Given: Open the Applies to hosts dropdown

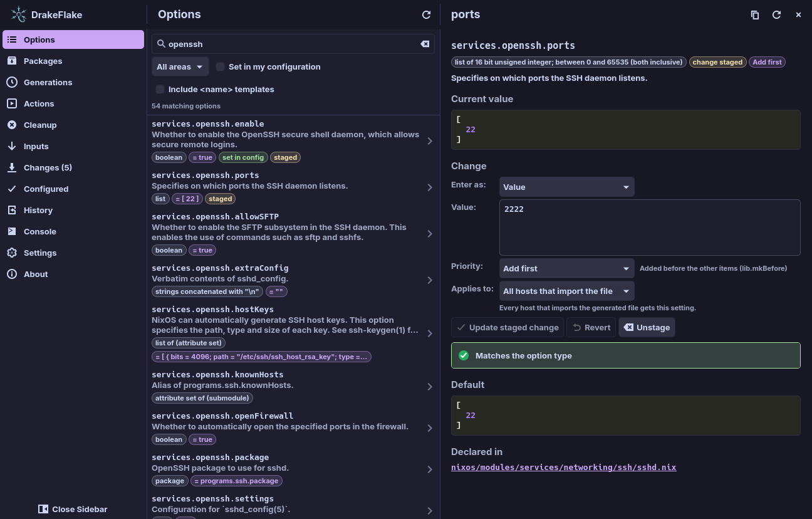Looking at the screenshot, I should (567, 291).
